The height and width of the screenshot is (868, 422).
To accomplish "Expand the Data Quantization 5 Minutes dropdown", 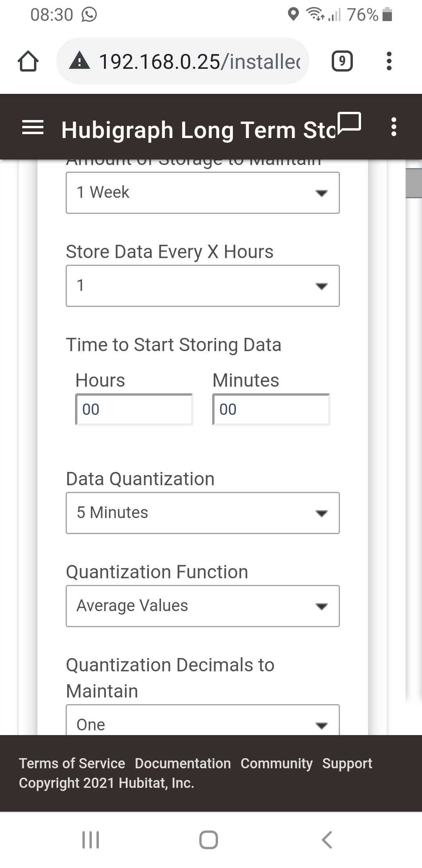I will (x=202, y=513).
